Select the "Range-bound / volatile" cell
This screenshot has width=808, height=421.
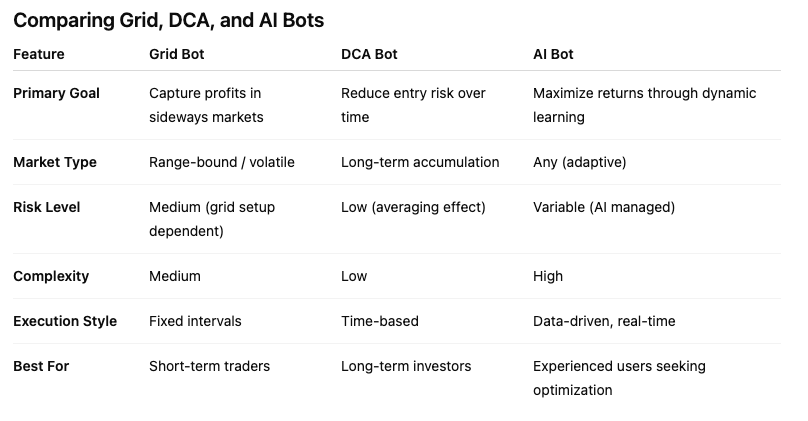click(222, 162)
